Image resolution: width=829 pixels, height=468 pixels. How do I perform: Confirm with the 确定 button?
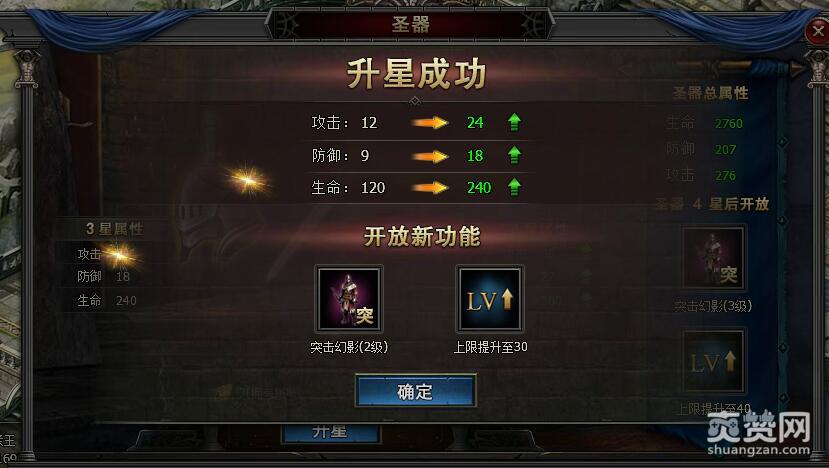416,391
